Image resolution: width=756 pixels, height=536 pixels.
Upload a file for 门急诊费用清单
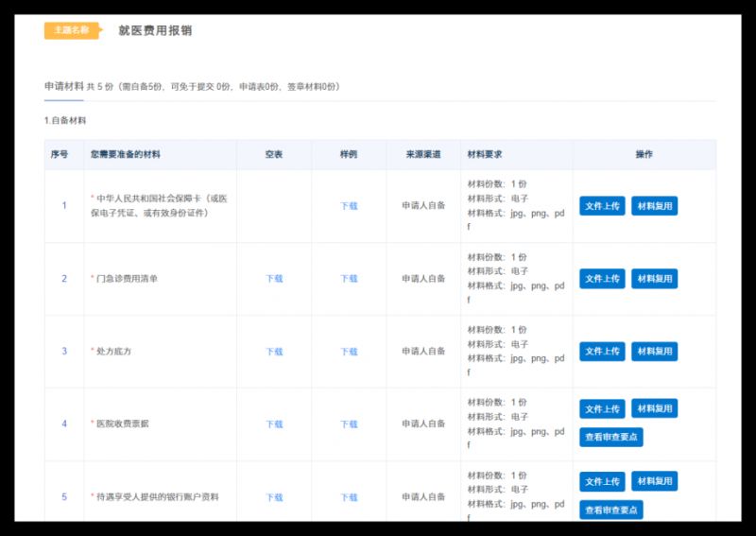pos(602,279)
